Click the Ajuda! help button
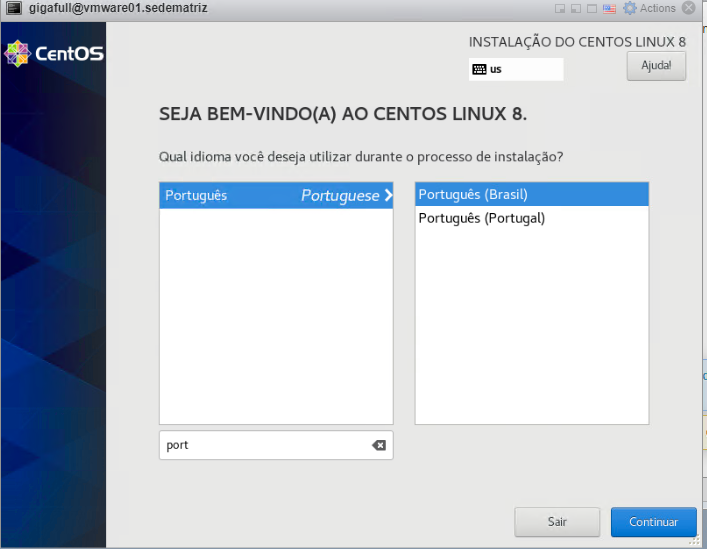 656,66
